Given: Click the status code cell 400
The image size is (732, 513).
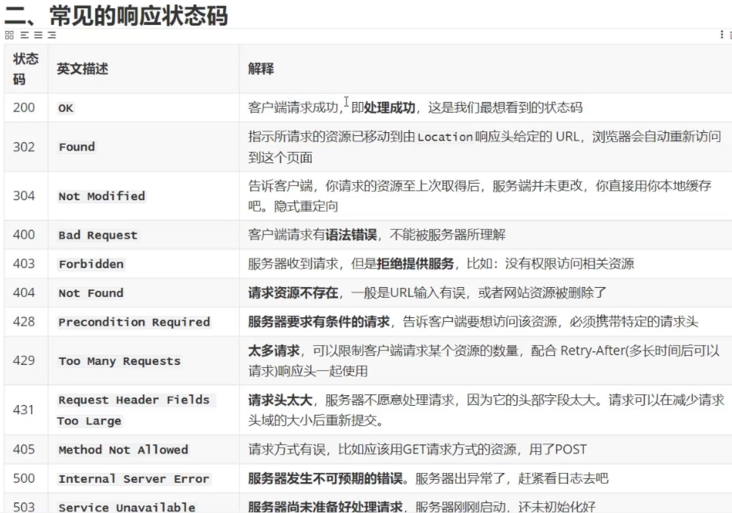Looking at the screenshot, I should [24, 234].
